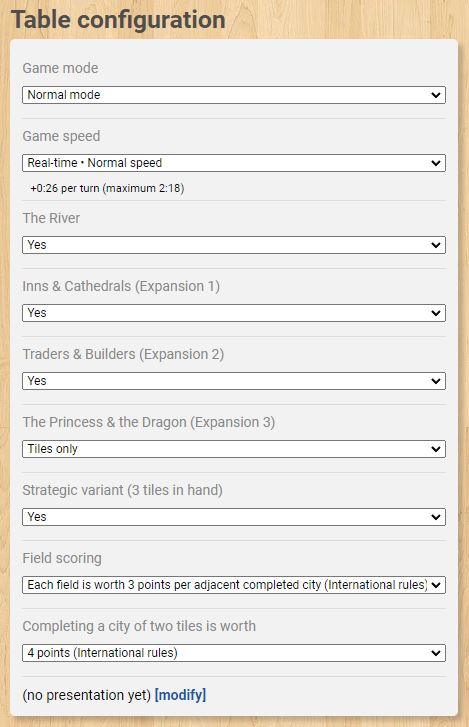Expand The River via its chevron arrow

[x=436, y=245]
